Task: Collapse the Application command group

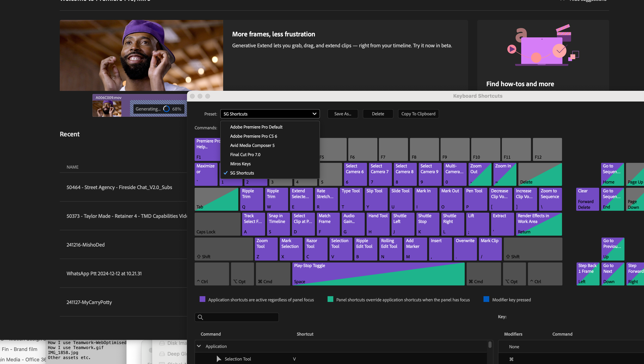Action: (199, 346)
